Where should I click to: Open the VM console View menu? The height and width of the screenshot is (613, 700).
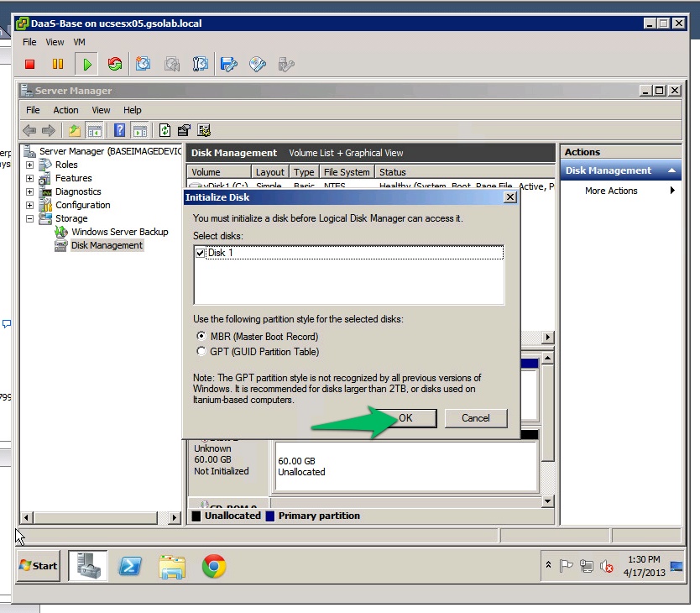coord(55,42)
